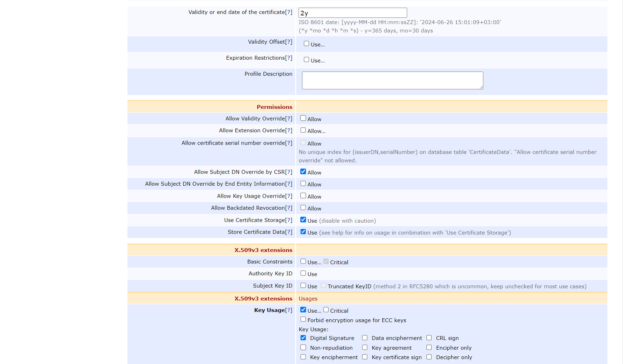This screenshot has width=623, height=364.
Task: Open help for Expiration Restrictions [?]
Action: click(x=288, y=58)
